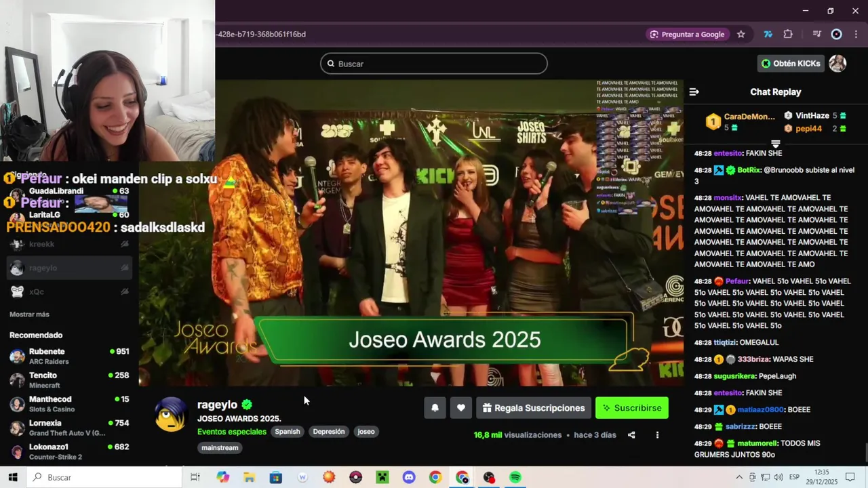This screenshot has width=868, height=488.
Task: Open Lornexia recommended channel
Action: [69, 428]
